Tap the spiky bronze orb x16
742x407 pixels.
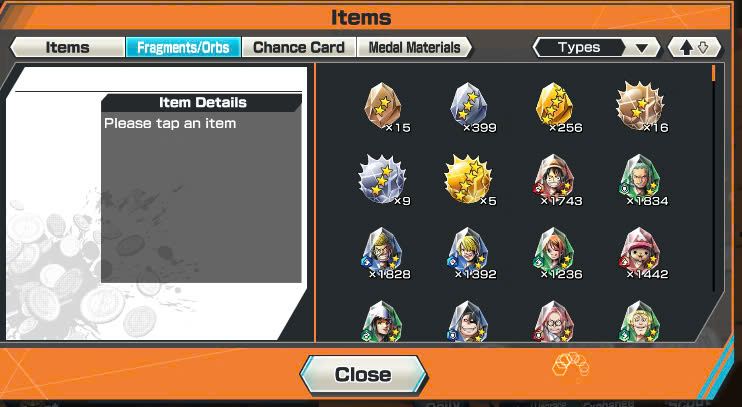(641, 107)
